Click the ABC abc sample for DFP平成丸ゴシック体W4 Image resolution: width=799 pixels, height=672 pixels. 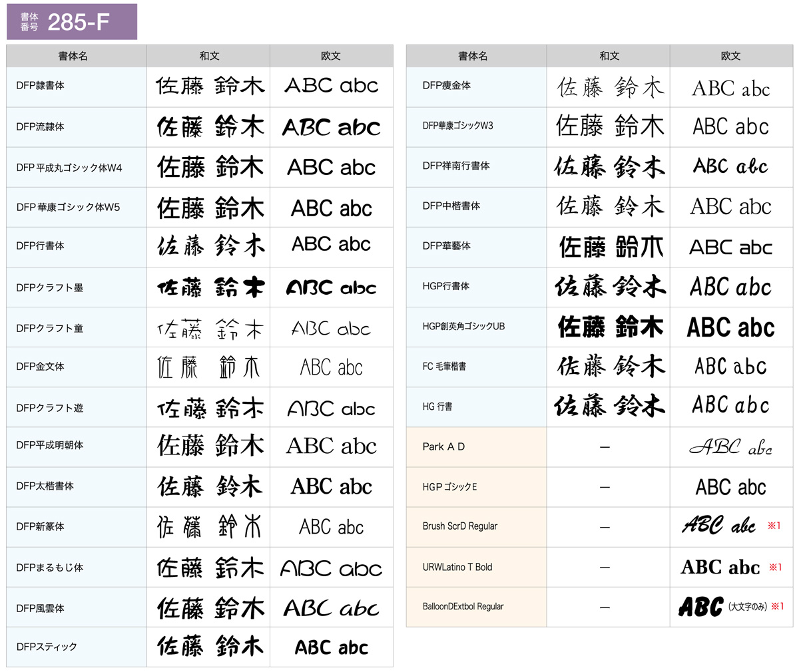331,168
